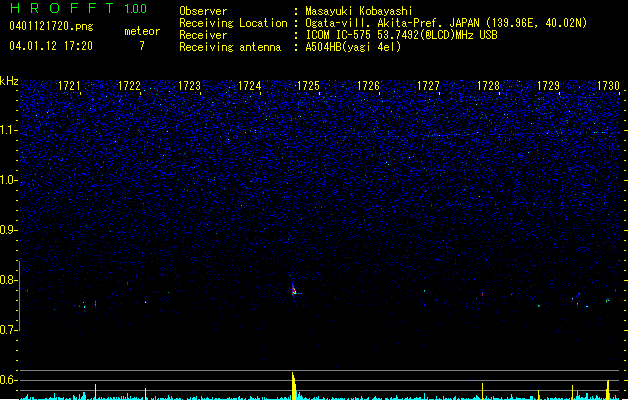The image size is (629, 400).
Task: Click the 0.9 frequency axis label
Action: 9,230
